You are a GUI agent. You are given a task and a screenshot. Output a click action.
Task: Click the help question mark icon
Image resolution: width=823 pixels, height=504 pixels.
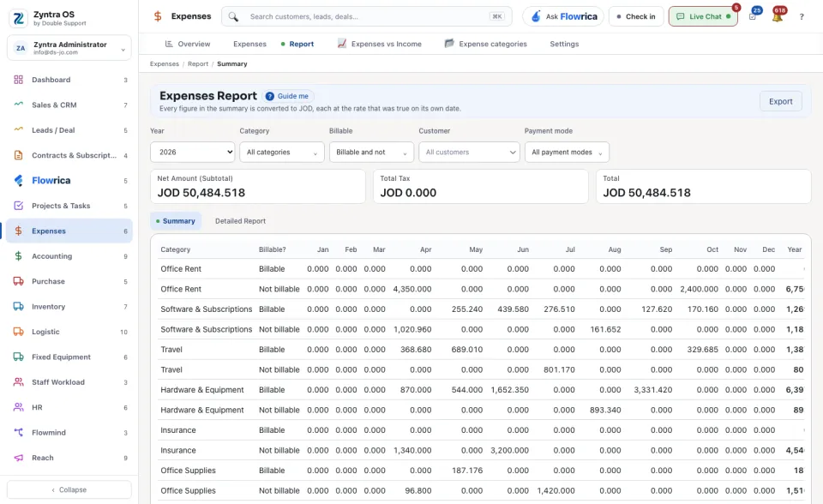pyautogui.click(x=802, y=17)
